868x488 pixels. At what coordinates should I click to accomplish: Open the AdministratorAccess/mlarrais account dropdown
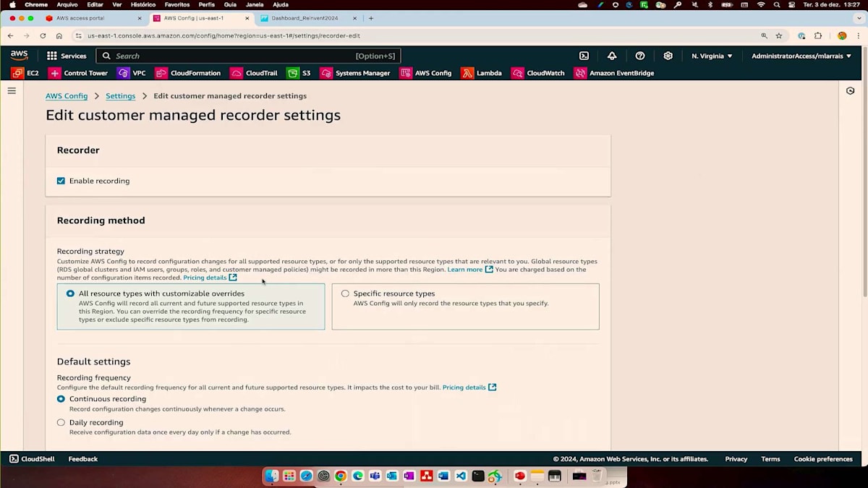click(x=801, y=56)
